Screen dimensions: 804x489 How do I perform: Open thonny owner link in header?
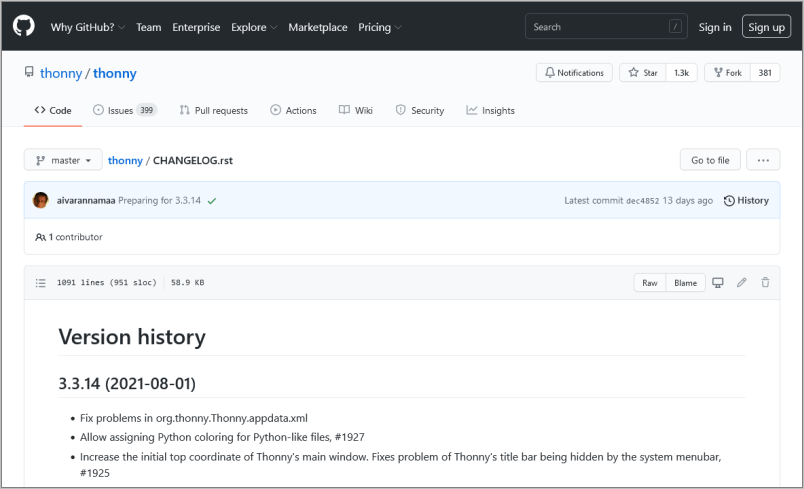[61, 73]
